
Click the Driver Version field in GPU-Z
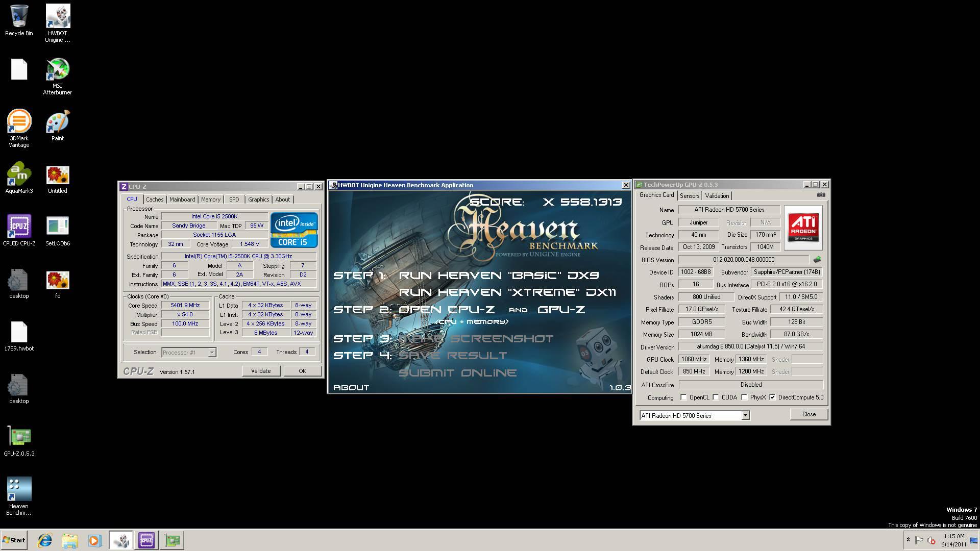coord(751,346)
